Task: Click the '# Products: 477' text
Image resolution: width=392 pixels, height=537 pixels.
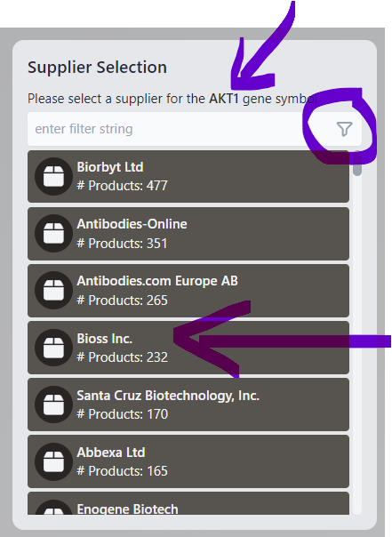Action: [122, 186]
